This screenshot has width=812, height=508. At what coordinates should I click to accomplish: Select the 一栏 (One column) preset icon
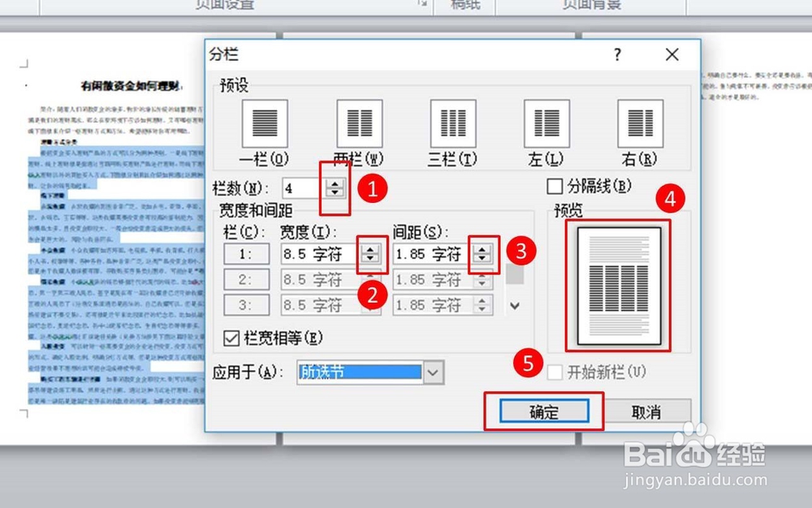pos(264,123)
